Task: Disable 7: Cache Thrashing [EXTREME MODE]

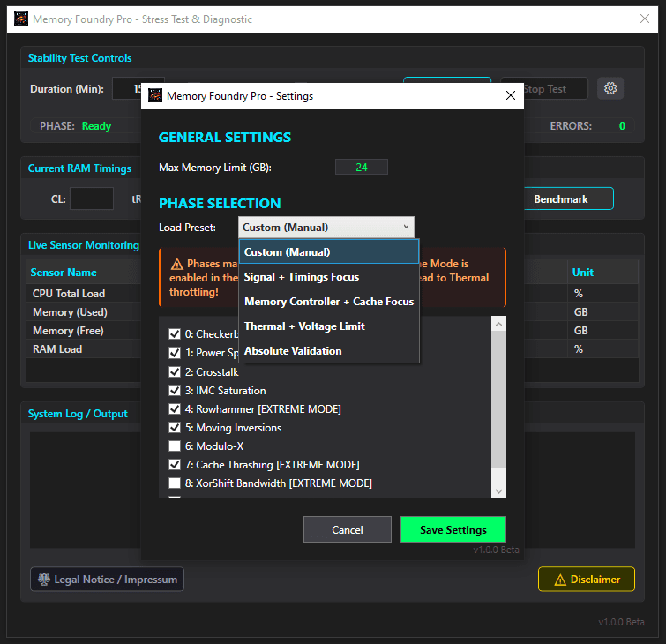Action: click(x=175, y=465)
